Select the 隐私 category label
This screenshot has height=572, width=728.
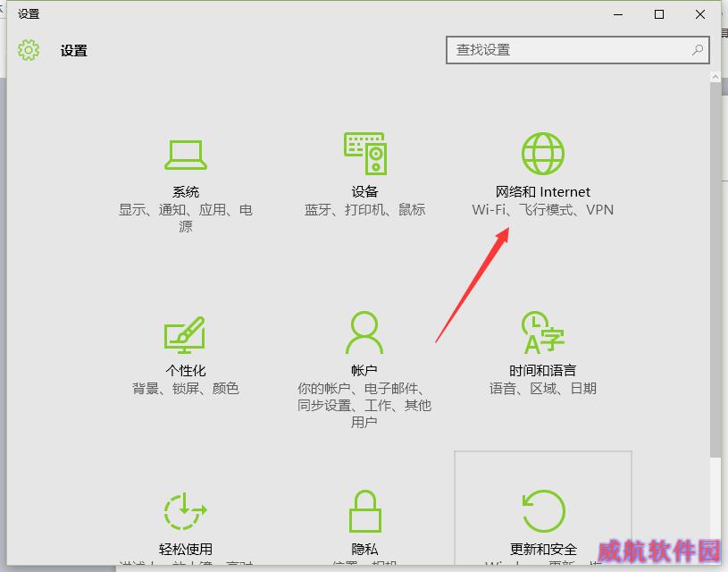[365, 550]
